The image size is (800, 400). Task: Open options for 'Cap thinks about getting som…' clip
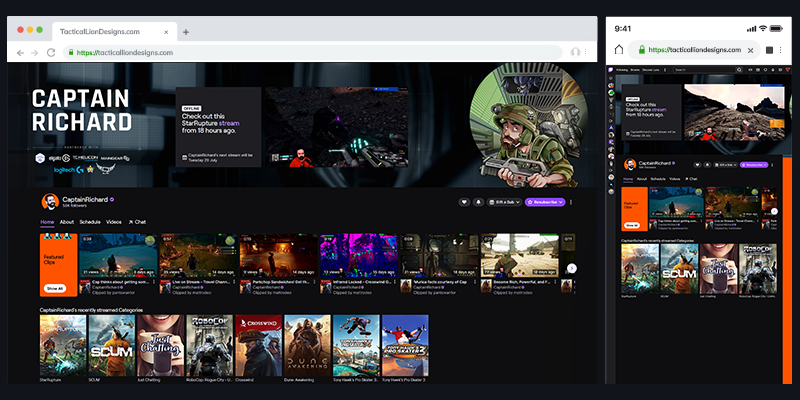tap(156, 282)
